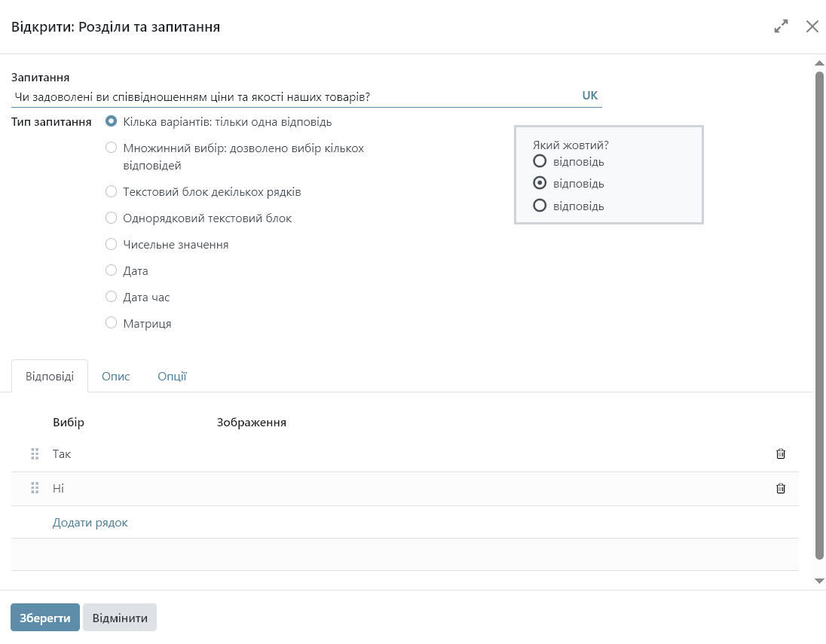Delete the 'Ні' answer row
Image resolution: width=826 pixels, height=644 pixels.
(x=781, y=489)
